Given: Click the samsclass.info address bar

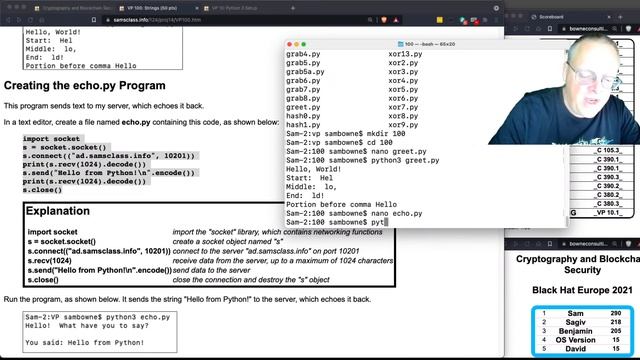Looking at the screenshot, I should pyautogui.click(x=237, y=20).
